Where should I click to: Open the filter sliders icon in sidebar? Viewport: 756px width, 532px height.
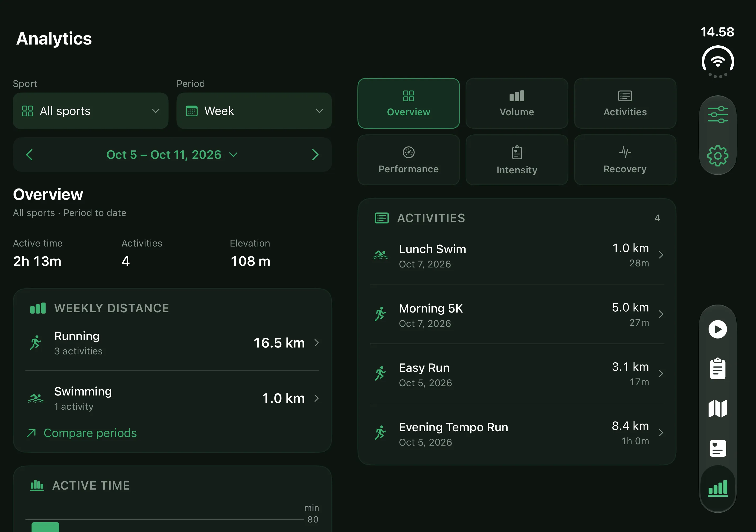tap(718, 115)
